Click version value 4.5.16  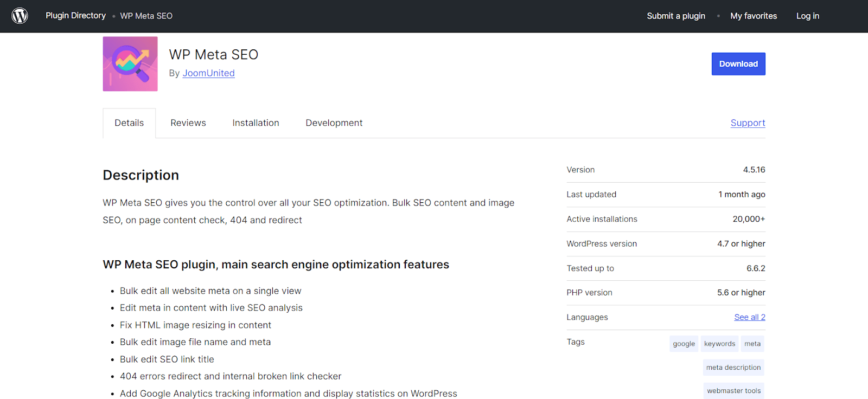pyautogui.click(x=754, y=170)
